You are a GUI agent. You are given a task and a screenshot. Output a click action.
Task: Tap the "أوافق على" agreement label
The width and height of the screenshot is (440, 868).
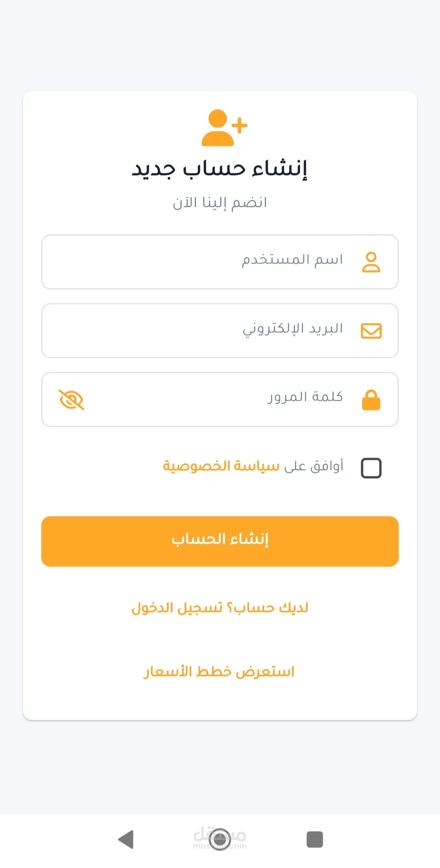314,466
